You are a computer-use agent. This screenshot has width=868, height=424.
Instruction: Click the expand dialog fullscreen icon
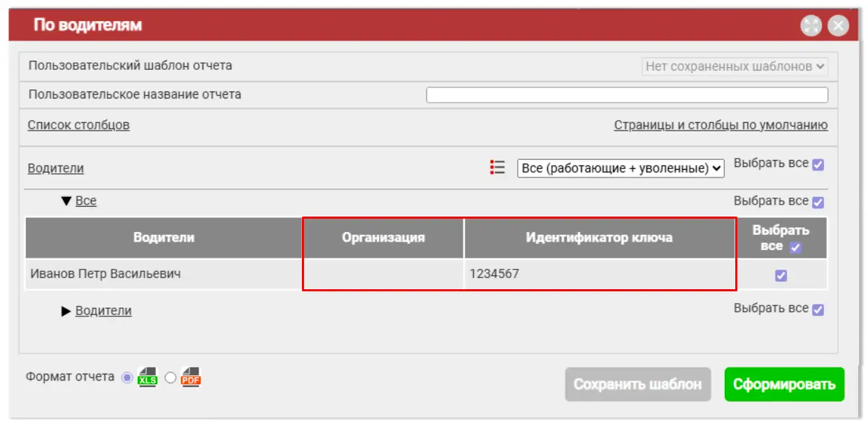(x=811, y=27)
